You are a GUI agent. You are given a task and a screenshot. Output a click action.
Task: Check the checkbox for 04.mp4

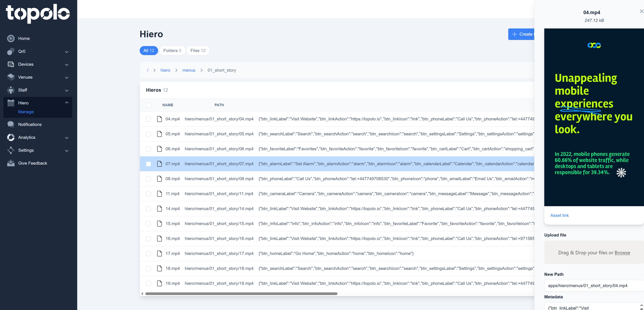click(x=148, y=119)
